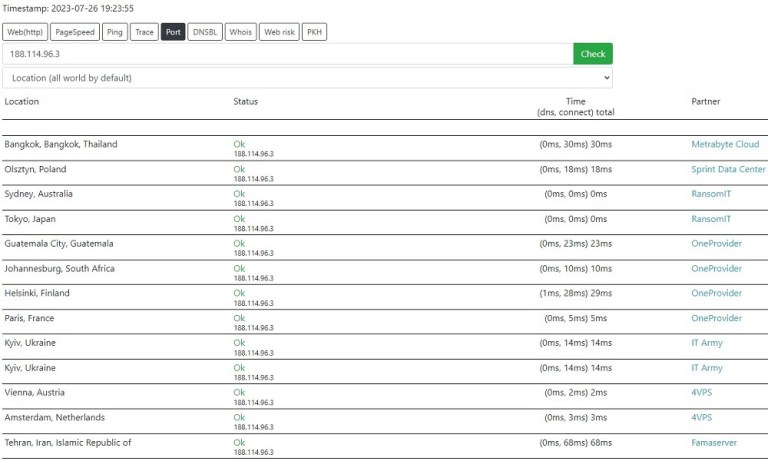768x461 pixels.
Task: Select the Vienna, Austria location
Action: 34,392
